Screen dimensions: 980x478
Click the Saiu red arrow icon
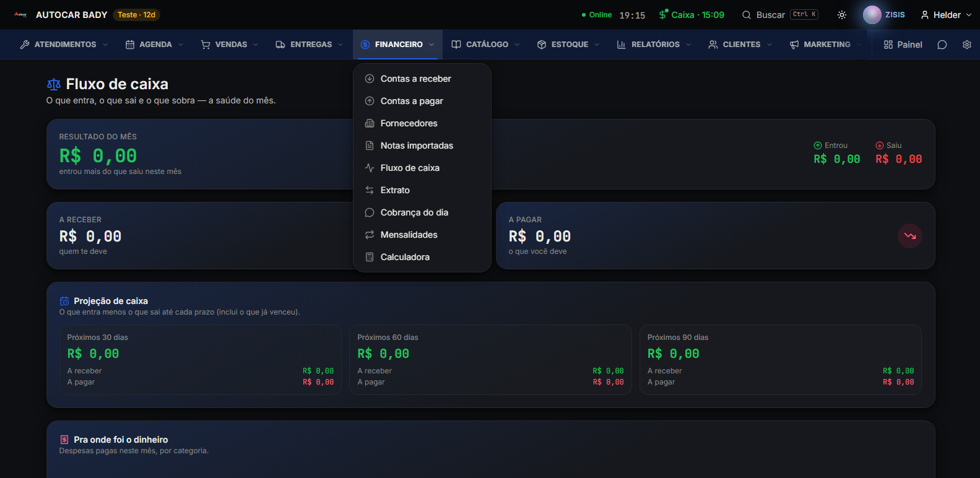tap(880, 146)
